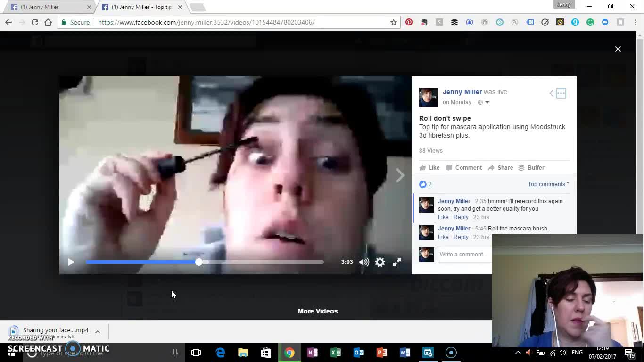Click the Pinterest extension icon
Screen dimensions: 644x362
tap(409, 22)
